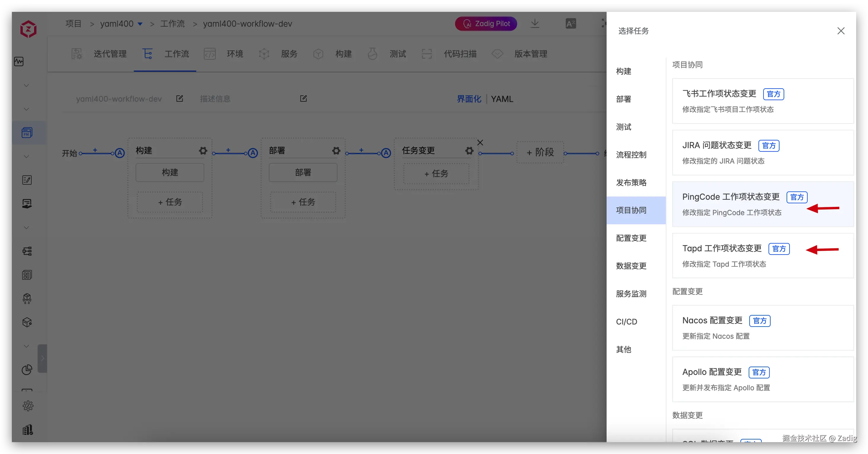868x454 pixels.
Task: Expand the sidebar collapse handle arrow
Action: (42, 358)
